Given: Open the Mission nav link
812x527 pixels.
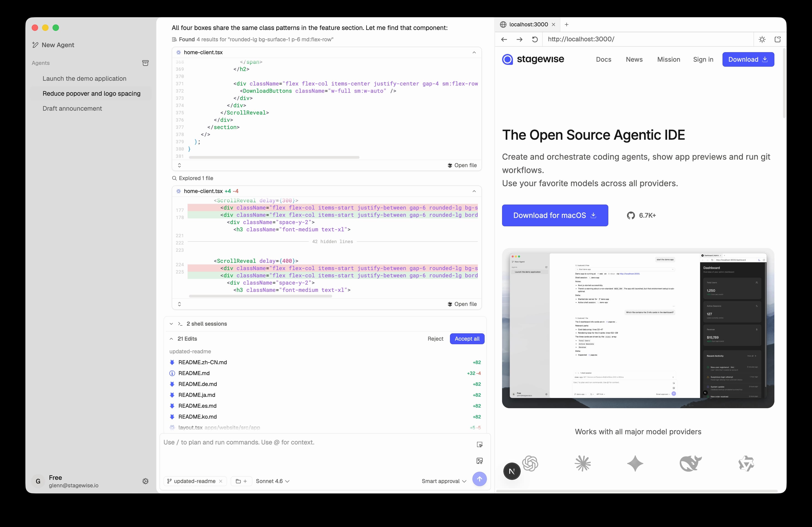Looking at the screenshot, I should pos(668,59).
